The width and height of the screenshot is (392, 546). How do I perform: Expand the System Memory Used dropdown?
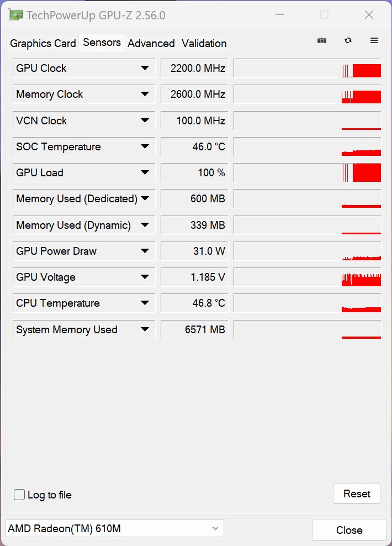click(x=145, y=329)
